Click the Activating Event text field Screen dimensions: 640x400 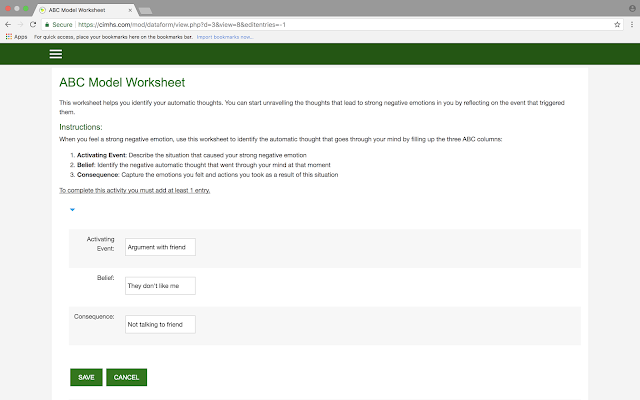160,247
